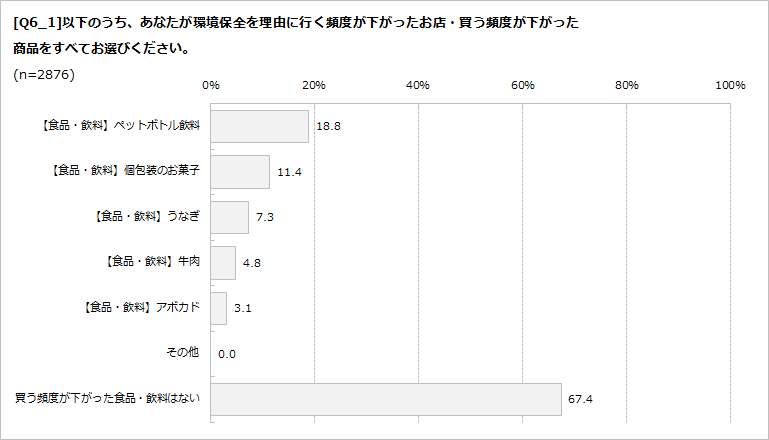Click the 20% axis tick label
769x440 pixels.
coord(314,85)
